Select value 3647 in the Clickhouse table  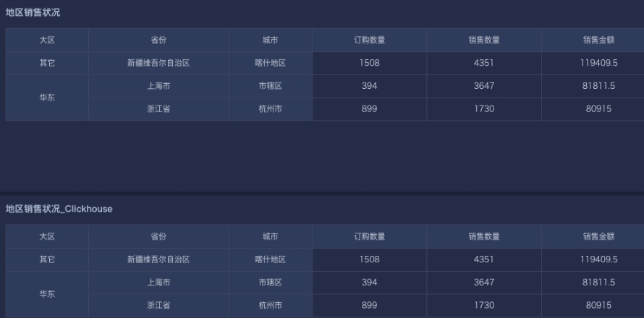[x=484, y=283]
